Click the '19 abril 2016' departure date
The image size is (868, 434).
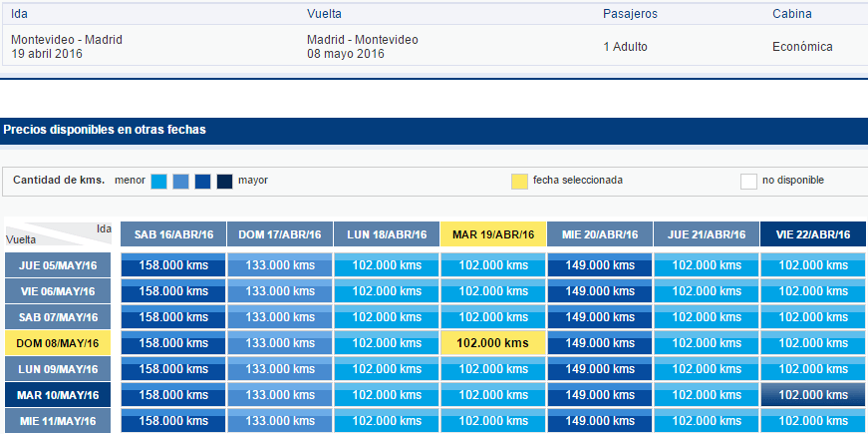pyautogui.click(x=47, y=54)
